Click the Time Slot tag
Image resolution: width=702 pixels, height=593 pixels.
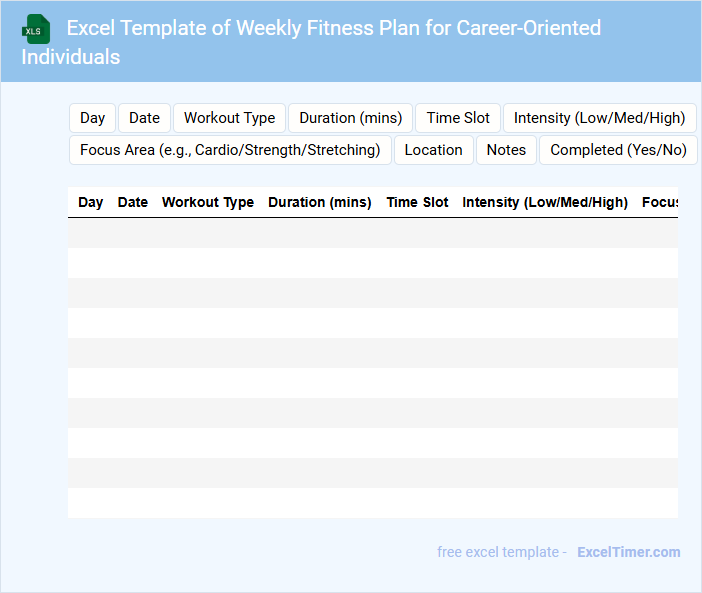[458, 118]
